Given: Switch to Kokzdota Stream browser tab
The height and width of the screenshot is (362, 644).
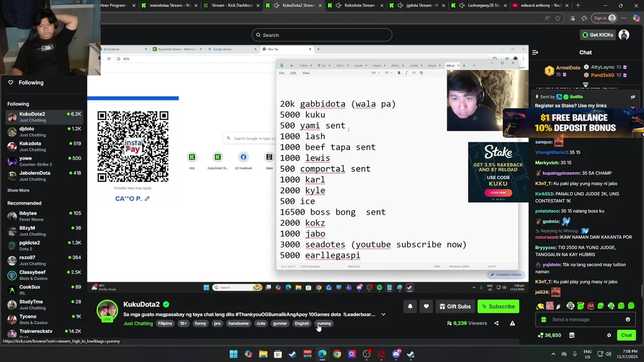Looking at the screenshot, I should pos(356,6).
